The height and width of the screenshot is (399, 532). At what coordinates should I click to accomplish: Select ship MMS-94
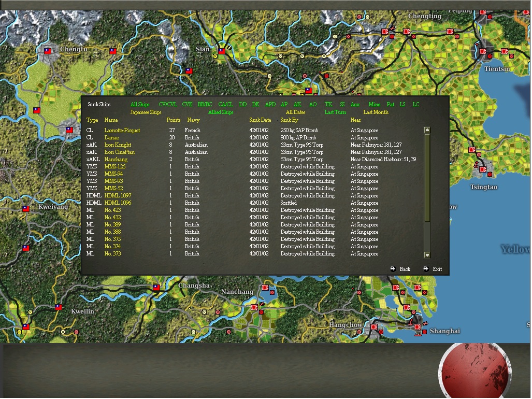click(113, 174)
